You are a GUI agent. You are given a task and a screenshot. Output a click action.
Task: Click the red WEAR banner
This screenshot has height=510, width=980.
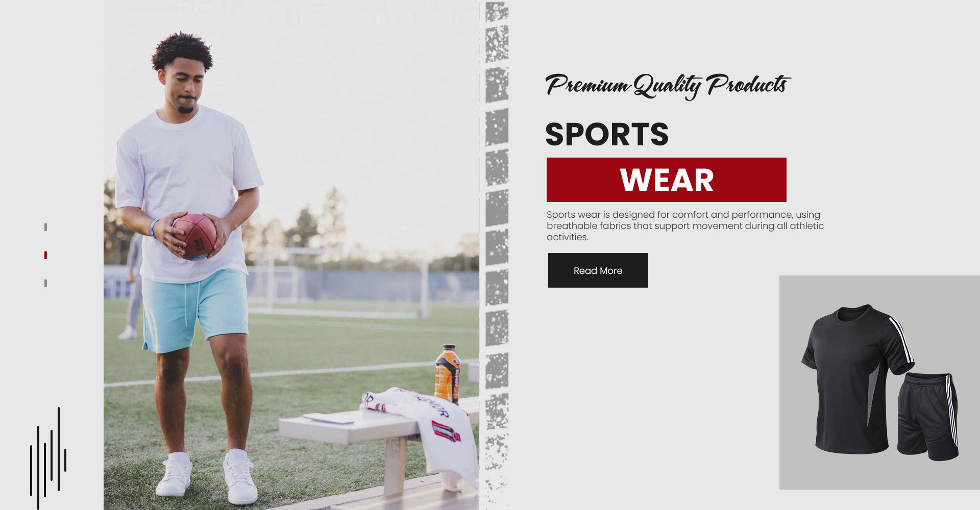point(666,180)
